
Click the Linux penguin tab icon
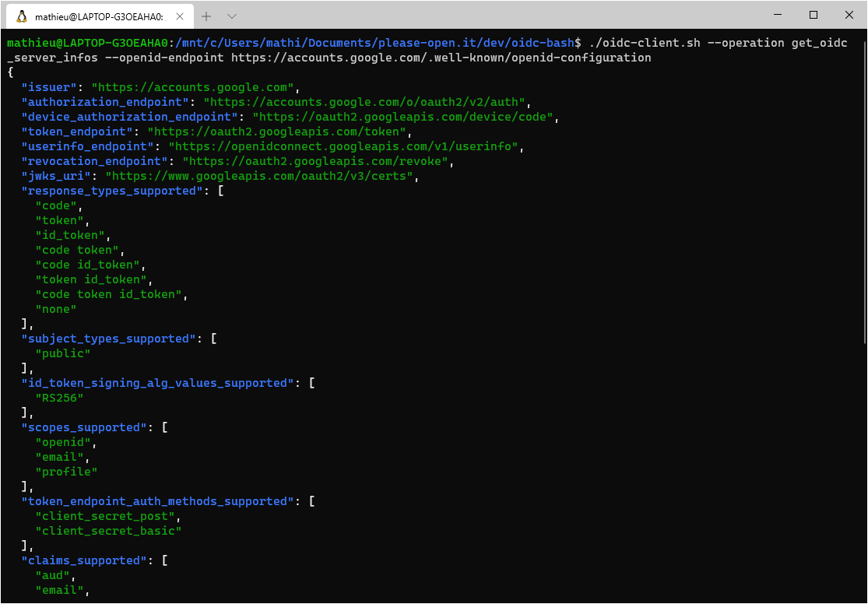click(x=22, y=16)
